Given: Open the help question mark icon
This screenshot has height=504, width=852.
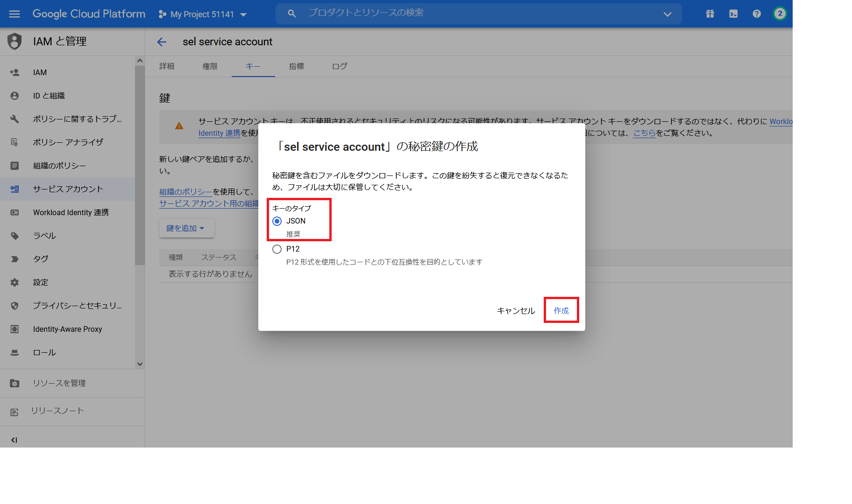Looking at the screenshot, I should coord(757,14).
